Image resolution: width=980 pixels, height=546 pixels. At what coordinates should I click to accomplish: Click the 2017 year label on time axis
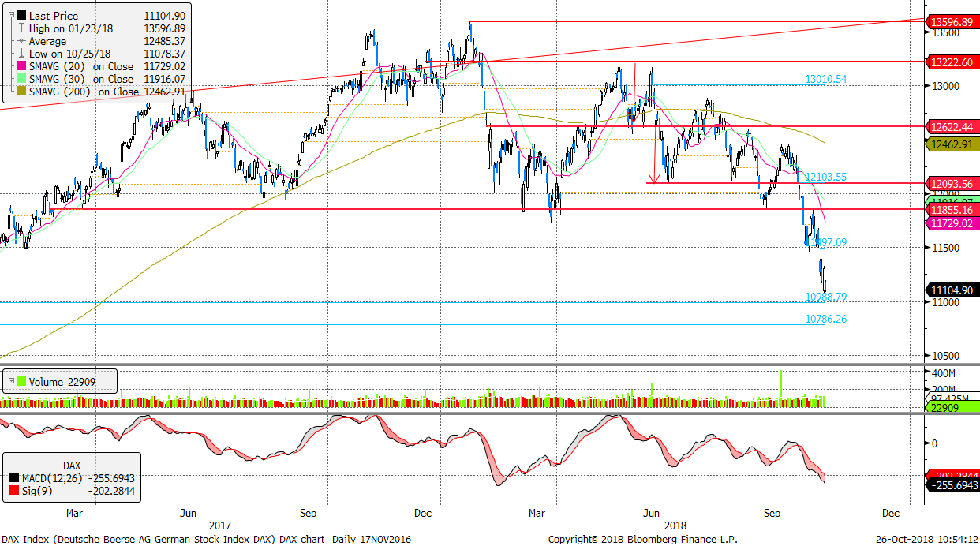pyautogui.click(x=219, y=525)
